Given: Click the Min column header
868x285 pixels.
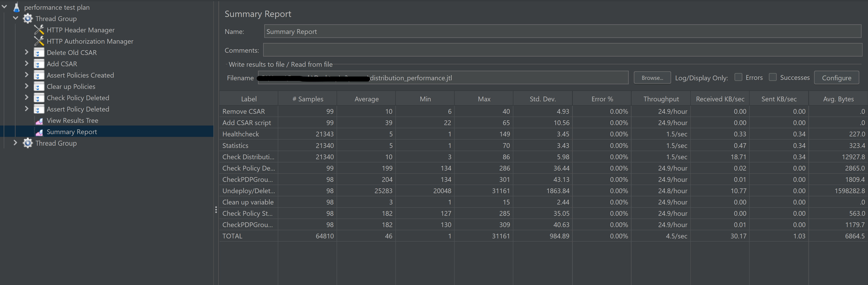Looking at the screenshot, I should coord(425,99).
